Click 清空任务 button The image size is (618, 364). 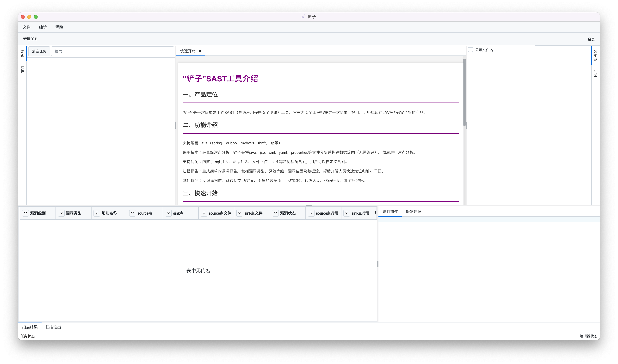coord(39,51)
